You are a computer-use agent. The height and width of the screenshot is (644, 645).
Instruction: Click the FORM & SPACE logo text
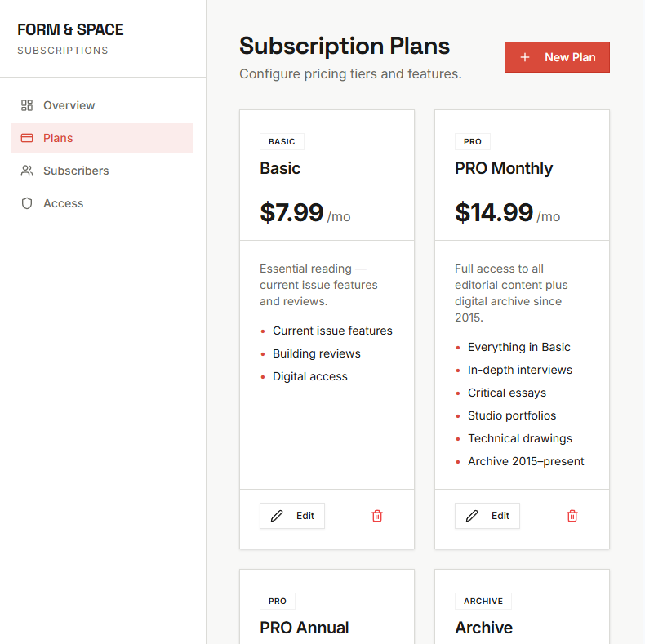pyautogui.click(x=70, y=30)
